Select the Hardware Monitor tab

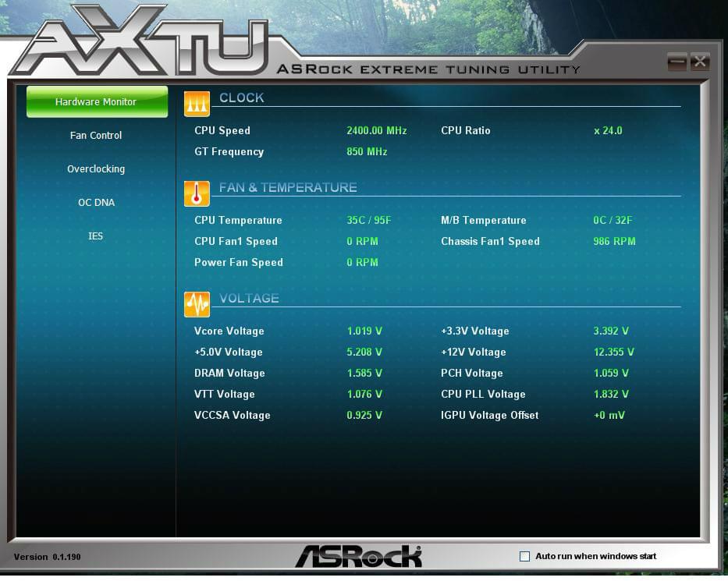97,101
